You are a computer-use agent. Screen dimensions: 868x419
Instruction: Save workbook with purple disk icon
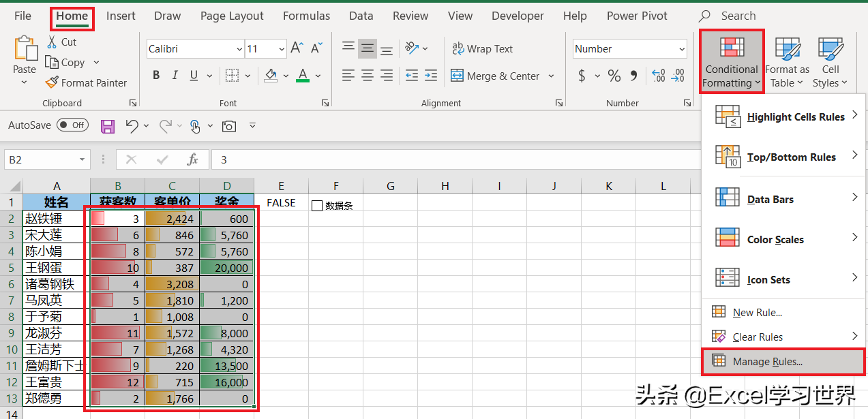[x=108, y=125]
